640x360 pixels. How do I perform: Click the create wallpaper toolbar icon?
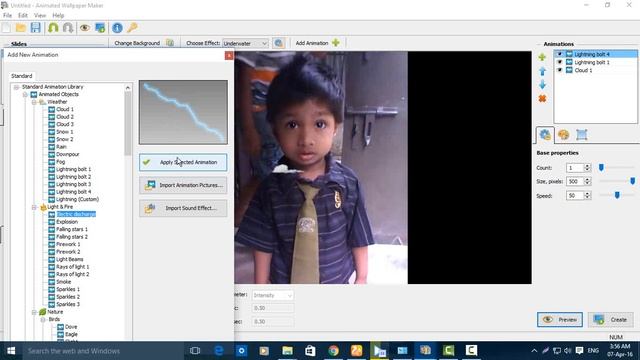[100, 28]
